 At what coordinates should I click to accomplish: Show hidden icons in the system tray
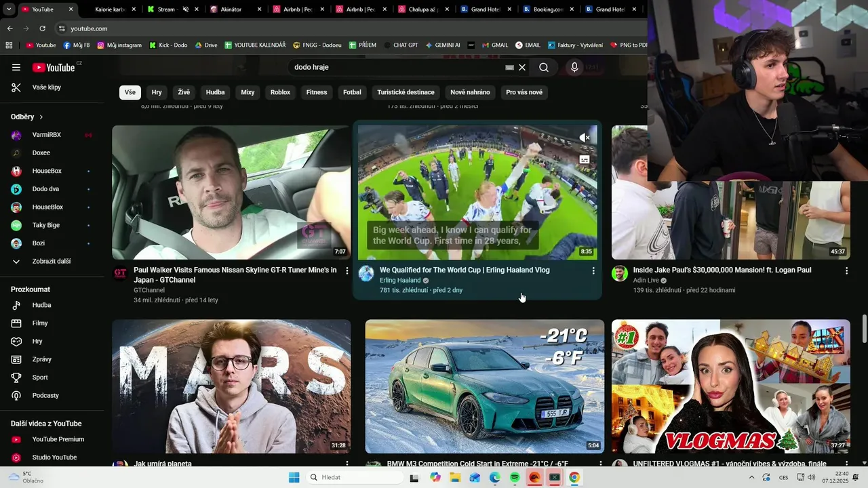coord(751,478)
